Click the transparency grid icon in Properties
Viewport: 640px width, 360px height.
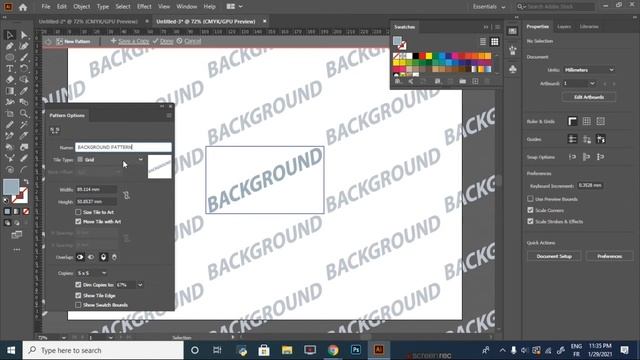point(600,121)
